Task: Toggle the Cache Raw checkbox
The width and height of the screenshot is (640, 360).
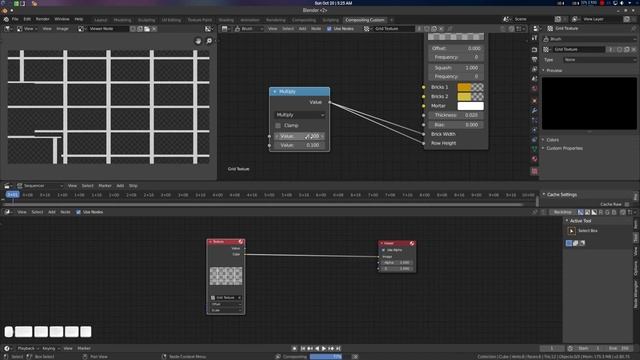Action: (627, 204)
